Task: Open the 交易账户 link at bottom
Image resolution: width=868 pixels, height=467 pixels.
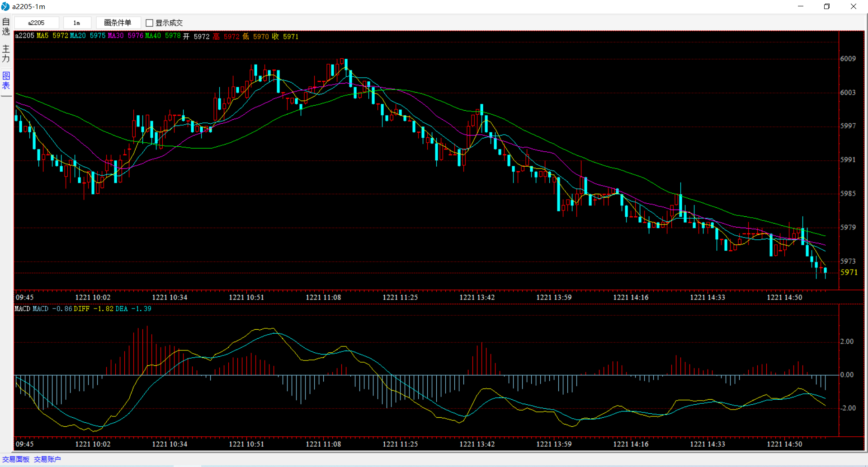Action: click(x=47, y=459)
